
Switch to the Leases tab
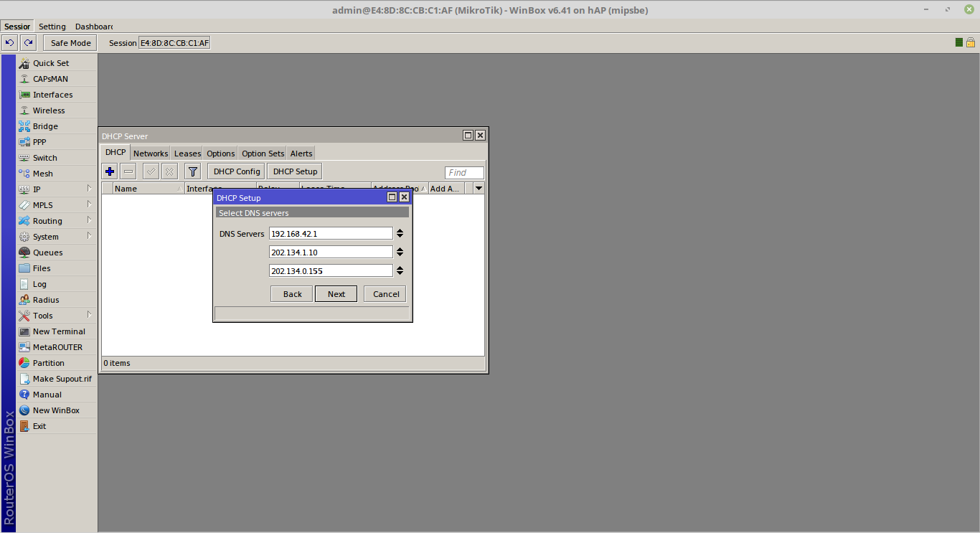click(x=187, y=154)
